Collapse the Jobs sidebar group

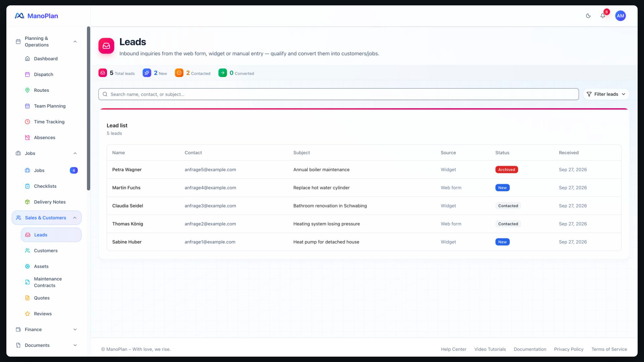click(x=75, y=153)
